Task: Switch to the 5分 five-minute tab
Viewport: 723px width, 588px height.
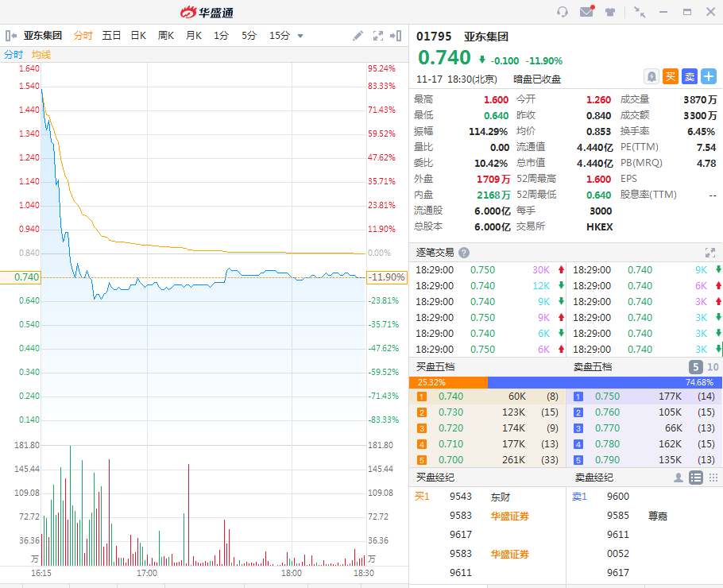Action: pyautogui.click(x=249, y=36)
